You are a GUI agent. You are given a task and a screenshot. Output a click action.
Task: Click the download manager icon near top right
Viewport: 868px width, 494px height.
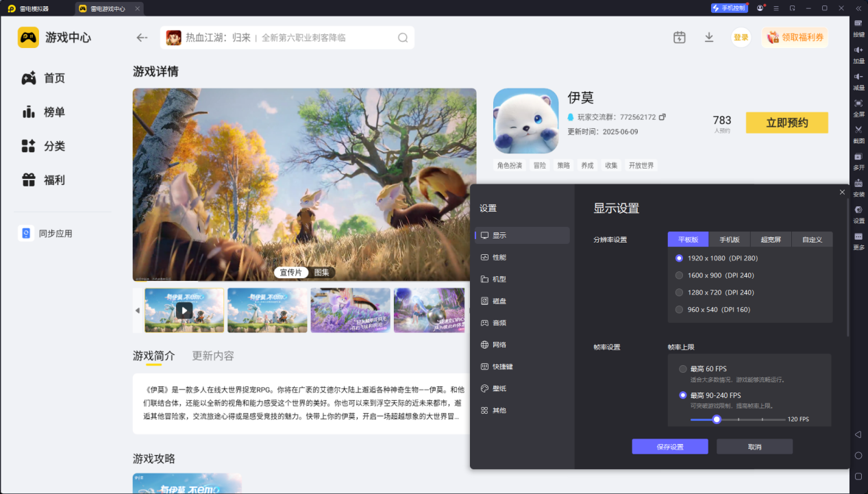click(x=709, y=38)
